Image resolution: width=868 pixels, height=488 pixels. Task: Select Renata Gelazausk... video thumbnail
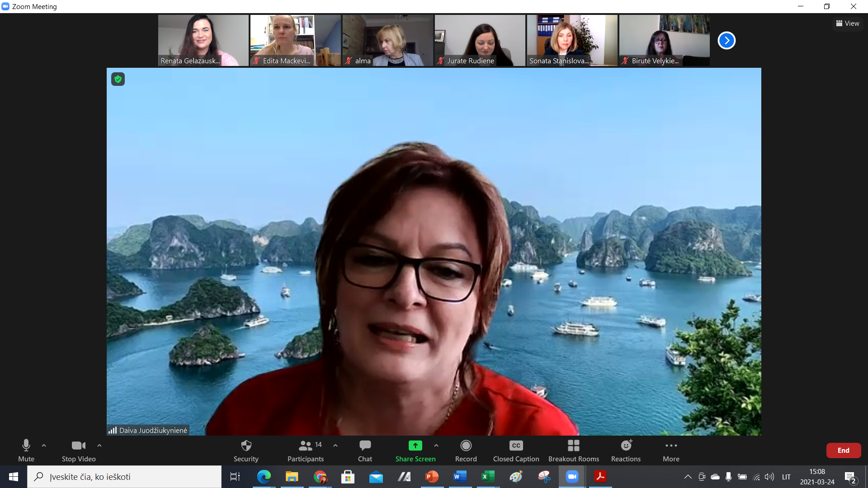(203, 41)
